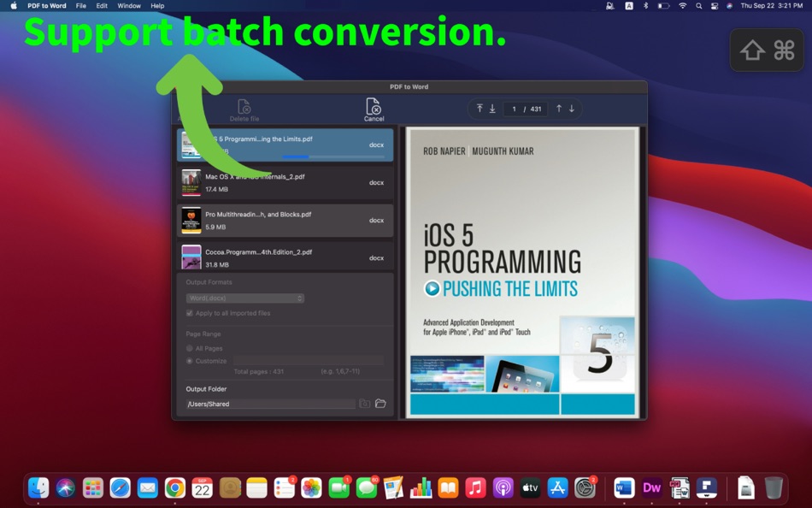Open App Store from the dock
Image resolution: width=812 pixels, height=508 pixels.
557,487
